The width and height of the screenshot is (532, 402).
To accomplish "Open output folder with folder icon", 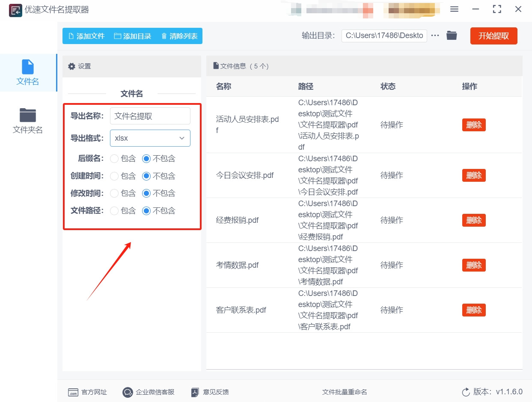I will [452, 35].
